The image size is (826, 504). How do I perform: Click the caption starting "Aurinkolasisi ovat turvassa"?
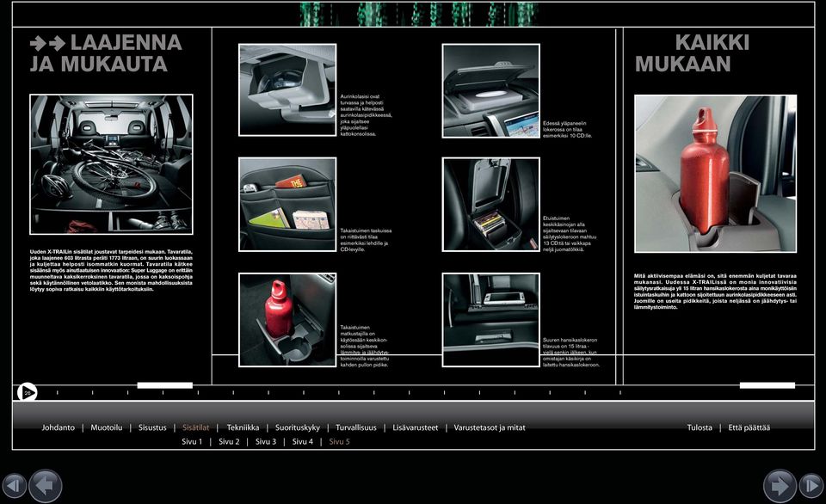[367, 115]
